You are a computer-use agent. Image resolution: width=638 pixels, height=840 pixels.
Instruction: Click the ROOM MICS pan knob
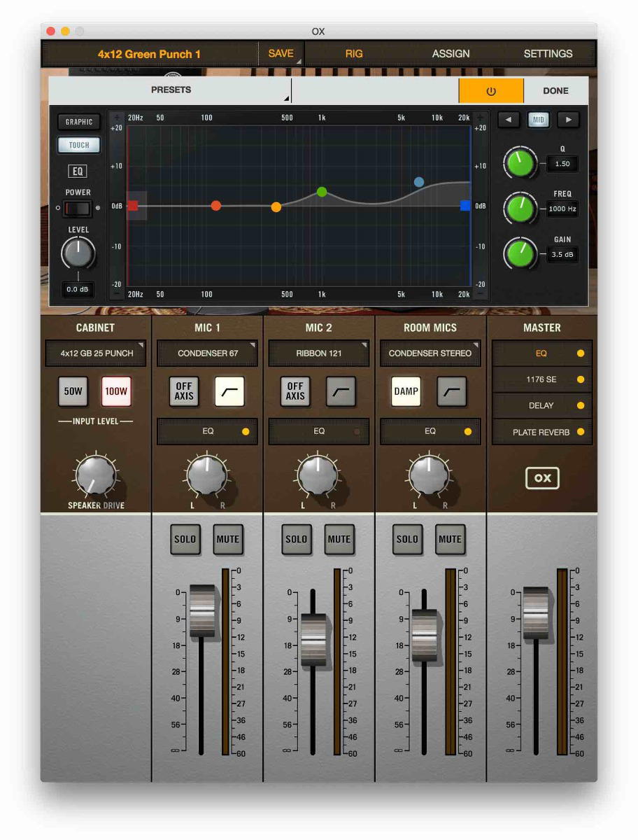tap(429, 475)
